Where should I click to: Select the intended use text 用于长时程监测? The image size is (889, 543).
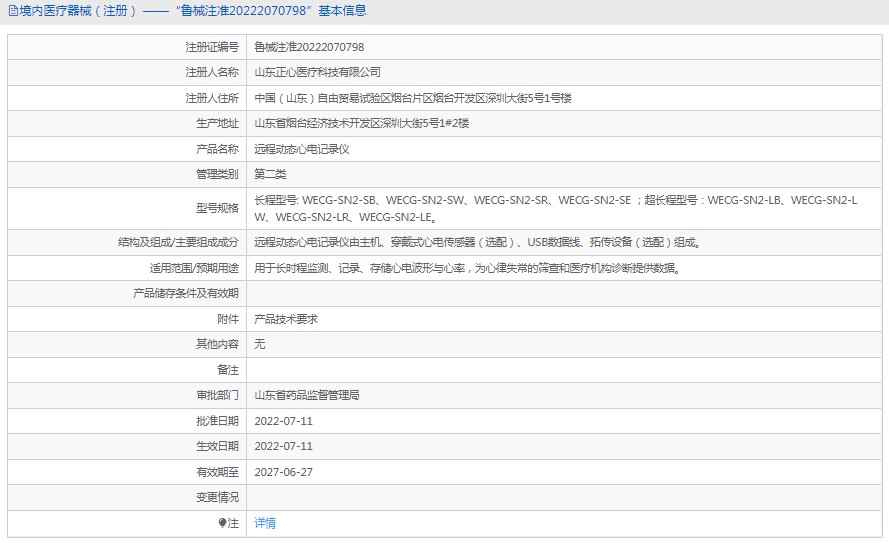click(468, 268)
